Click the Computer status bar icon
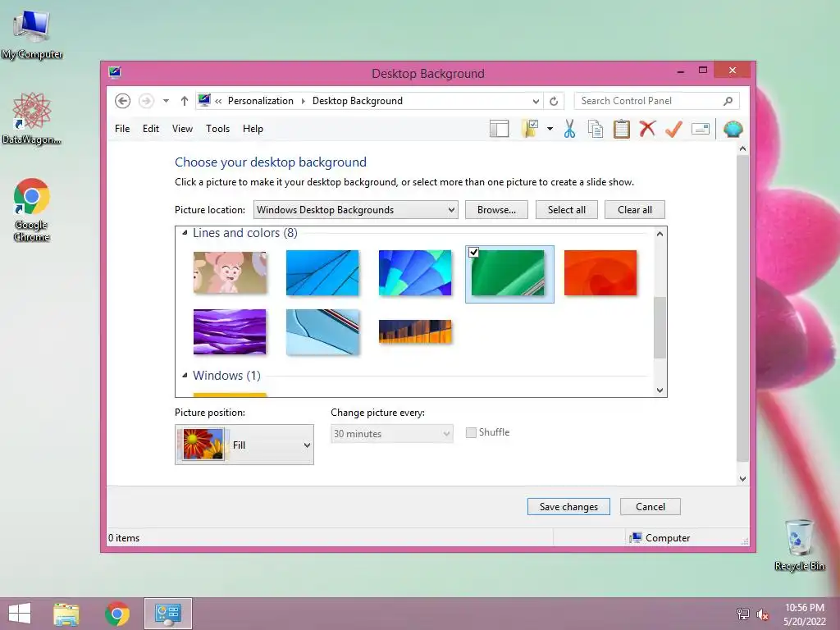The image size is (840, 630). [x=636, y=537]
